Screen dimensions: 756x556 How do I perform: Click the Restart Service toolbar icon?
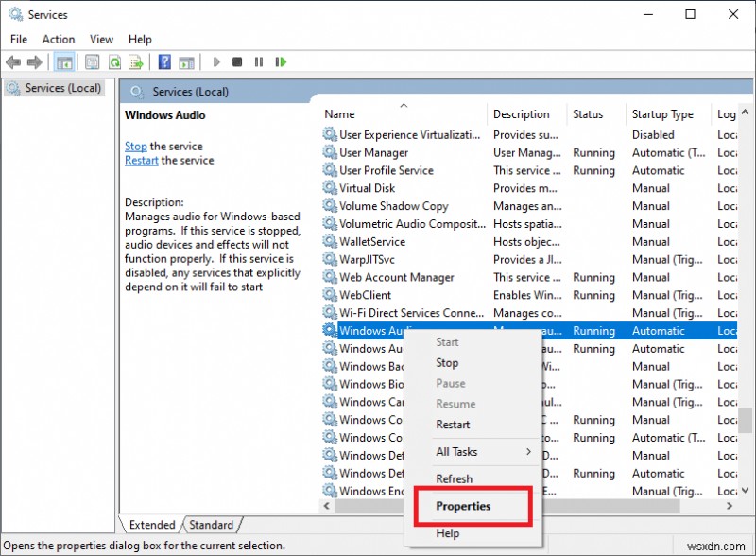click(281, 61)
